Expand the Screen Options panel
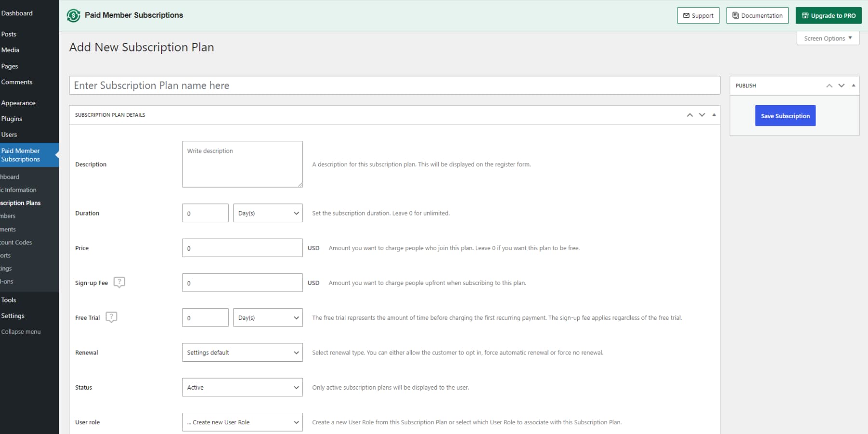The image size is (868, 434). pyautogui.click(x=827, y=38)
